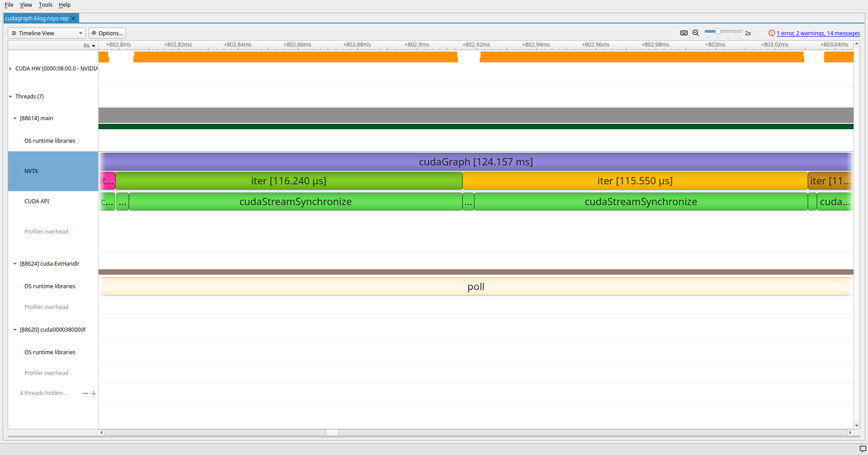
Task: Click the zoom out magnifier icon
Action: coord(696,33)
